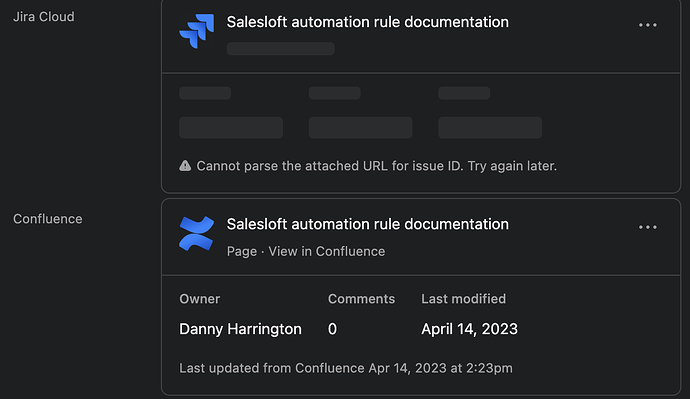Open Confluence card title 'Salesloft automation rule documentation'

[x=367, y=224]
